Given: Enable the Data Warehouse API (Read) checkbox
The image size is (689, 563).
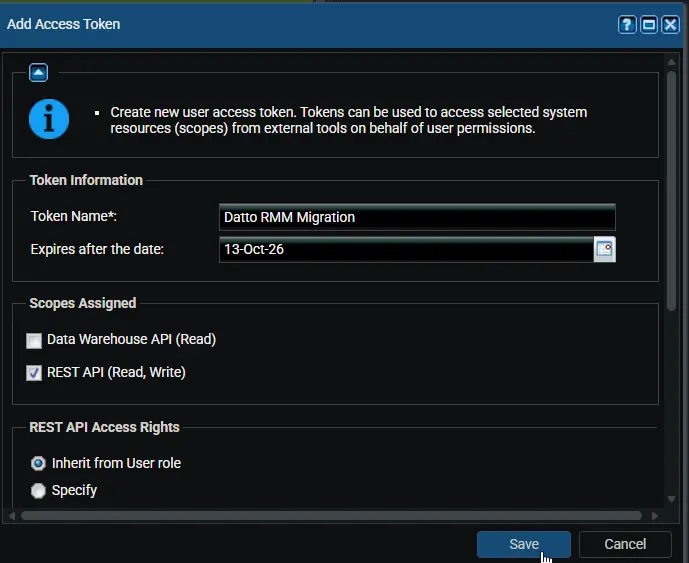Looking at the screenshot, I should pyautogui.click(x=34, y=340).
